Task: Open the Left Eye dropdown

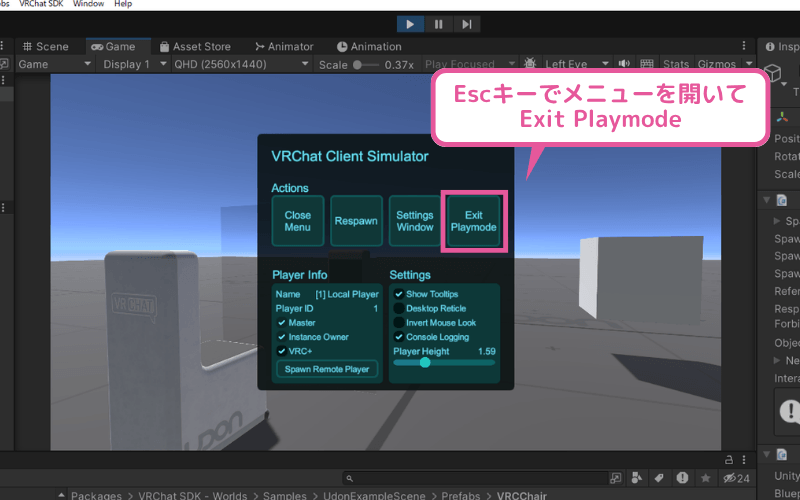Action: click(x=577, y=64)
